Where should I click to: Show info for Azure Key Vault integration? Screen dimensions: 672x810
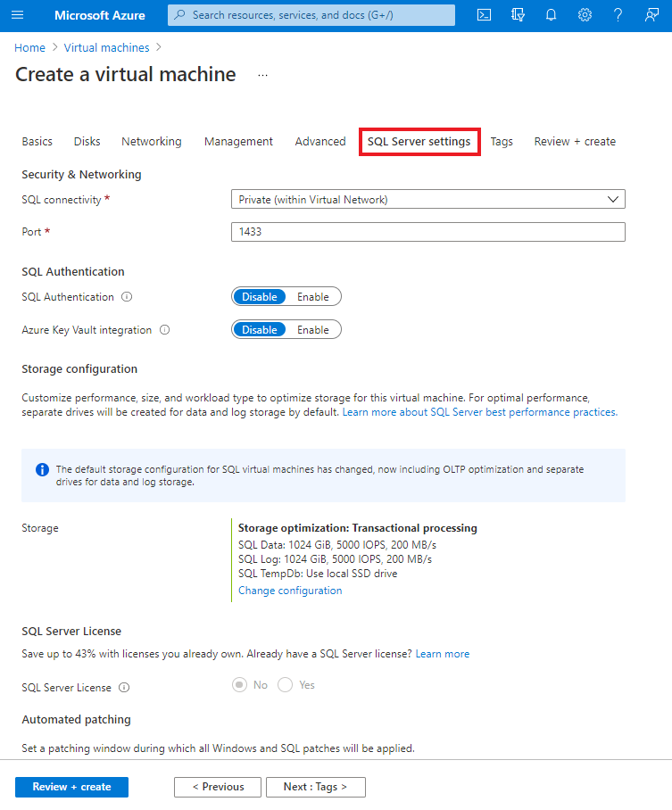click(164, 330)
